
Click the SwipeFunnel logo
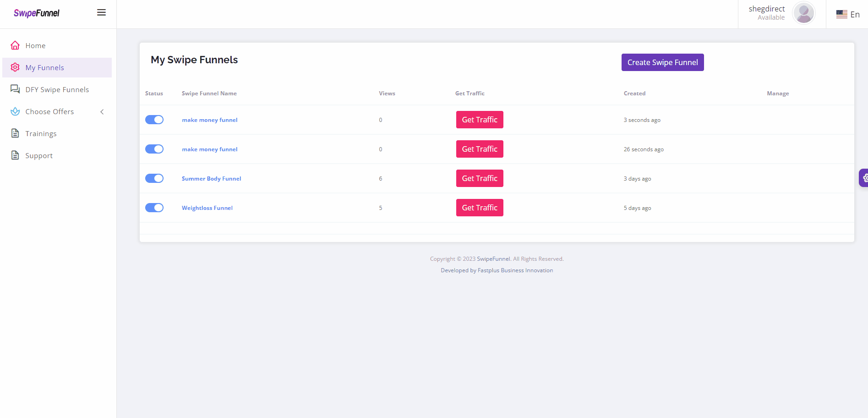37,13
